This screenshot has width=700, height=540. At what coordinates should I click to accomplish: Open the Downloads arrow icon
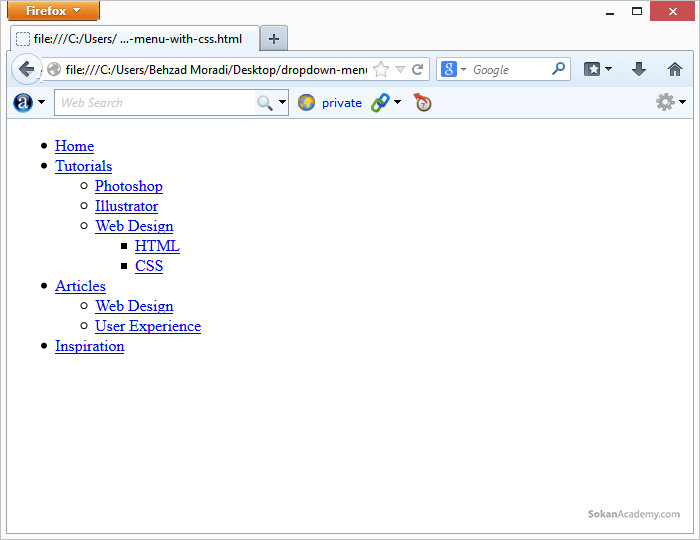click(x=639, y=69)
